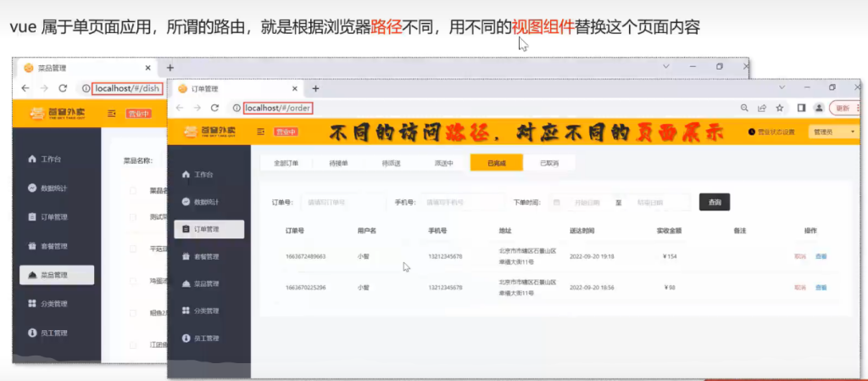The width and height of the screenshot is (868, 381).
Task: Open the tab search chevron in order window
Action: (x=783, y=87)
